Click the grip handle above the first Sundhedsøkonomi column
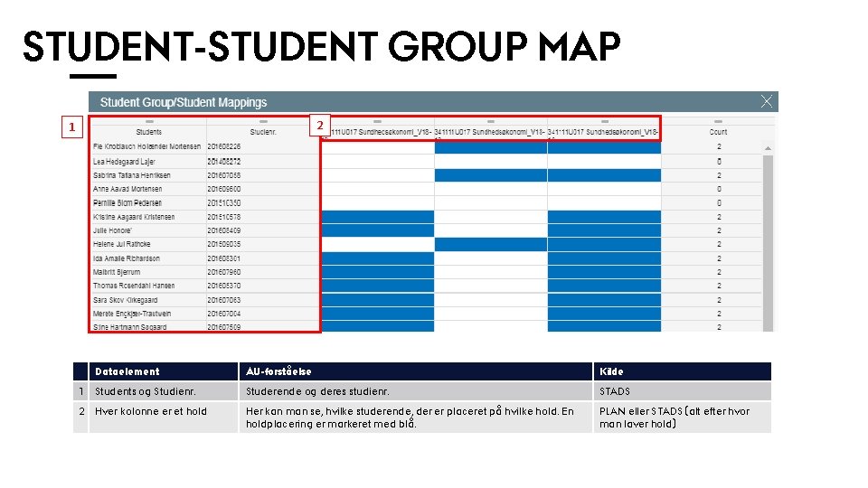The image size is (868, 488). point(377,121)
